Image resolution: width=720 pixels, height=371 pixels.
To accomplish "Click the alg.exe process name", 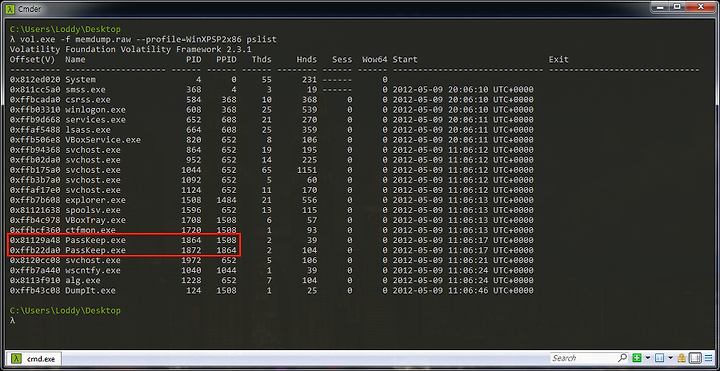I will (83, 281).
